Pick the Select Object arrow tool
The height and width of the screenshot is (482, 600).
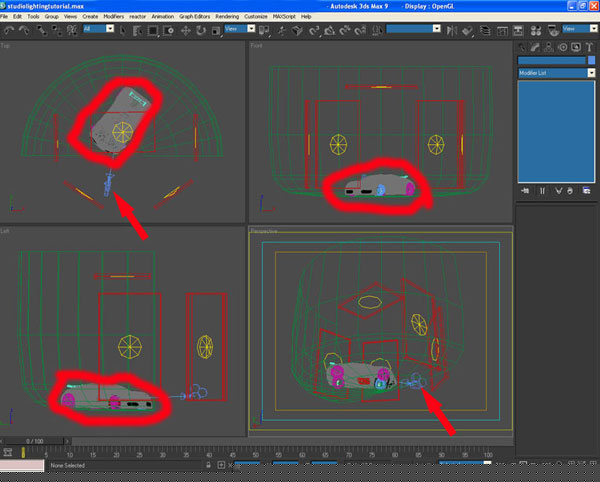[123, 30]
